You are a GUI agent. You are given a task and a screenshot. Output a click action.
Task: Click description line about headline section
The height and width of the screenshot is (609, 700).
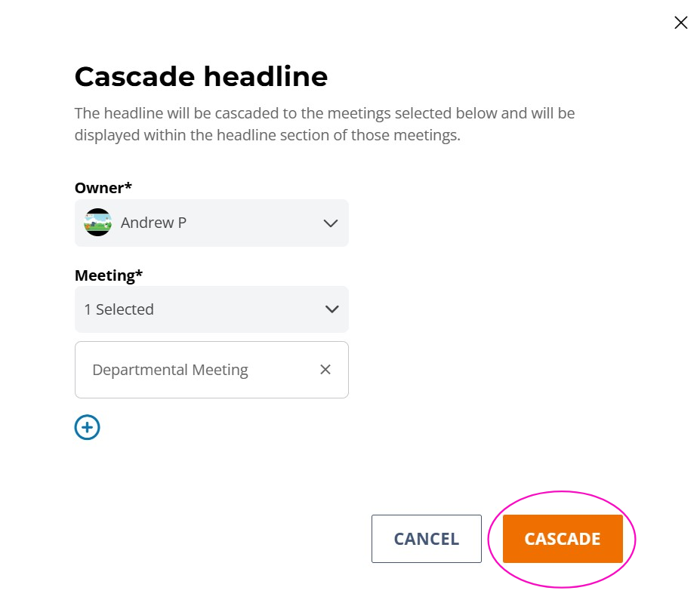coord(267,135)
